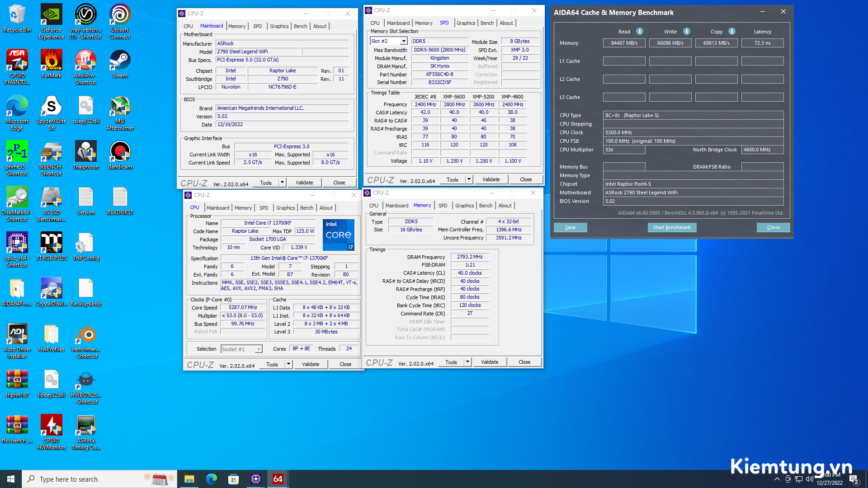The height and width of the screenshot is (488, 868).
Task: Select the GeForce Experience desktop icon
Action: point(52,21)
